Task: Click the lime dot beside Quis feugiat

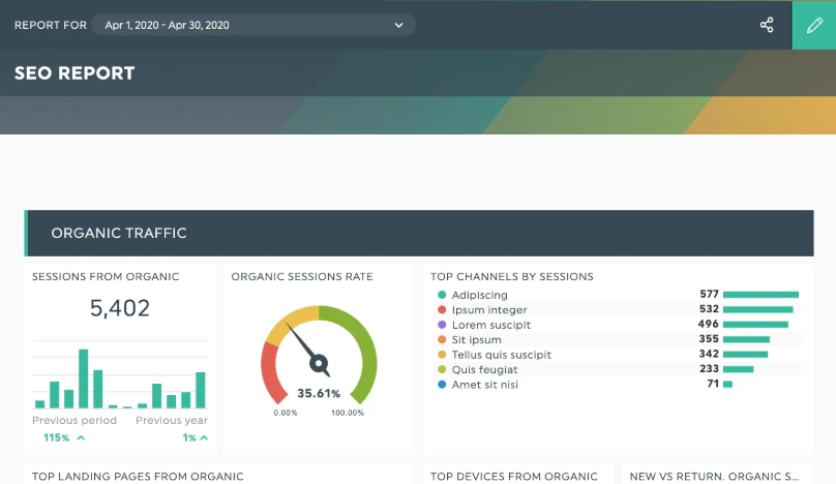Action: (x=441, y=369)
